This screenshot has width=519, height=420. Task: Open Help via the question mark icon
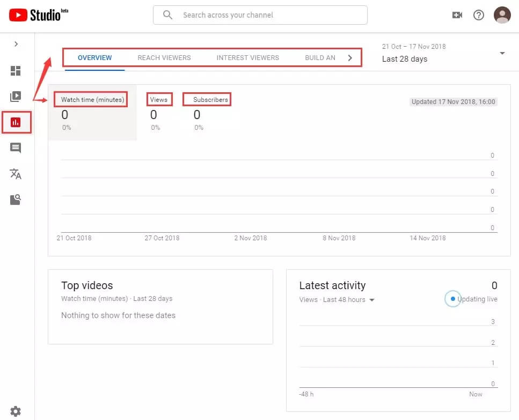point(478,14)
